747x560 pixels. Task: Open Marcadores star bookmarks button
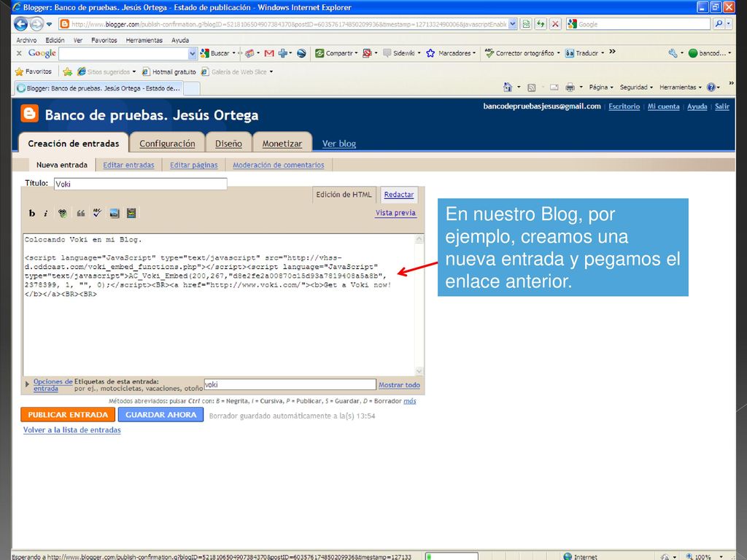[x=451, y=53]
